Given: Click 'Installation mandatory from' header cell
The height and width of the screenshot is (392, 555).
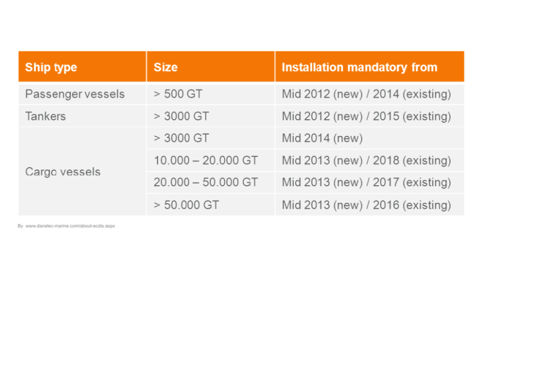Looking at the screenshot, I should point(359,68).
